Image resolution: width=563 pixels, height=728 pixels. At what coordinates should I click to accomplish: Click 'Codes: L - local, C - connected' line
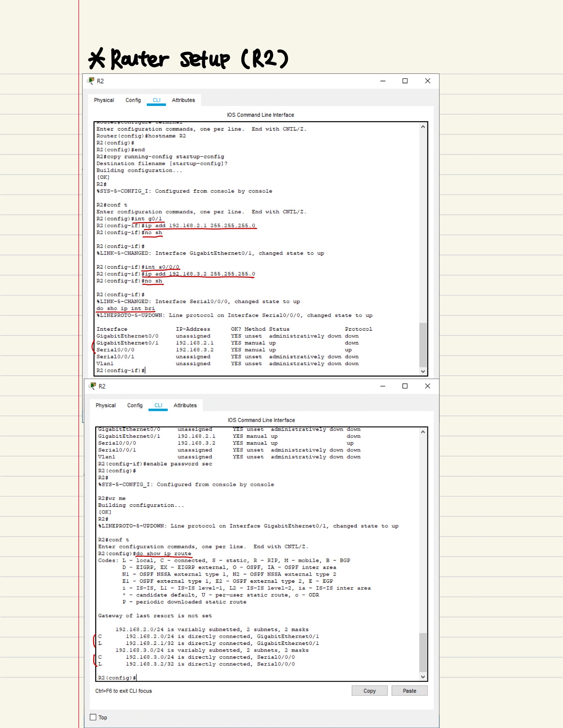(x=224, y=560)
